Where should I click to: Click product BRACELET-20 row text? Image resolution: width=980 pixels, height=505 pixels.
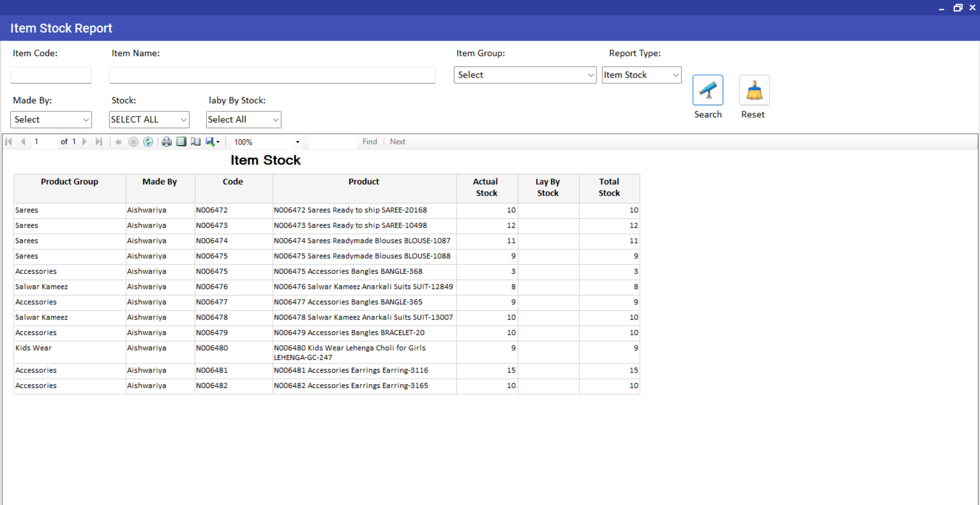click(x=349, y=333)
